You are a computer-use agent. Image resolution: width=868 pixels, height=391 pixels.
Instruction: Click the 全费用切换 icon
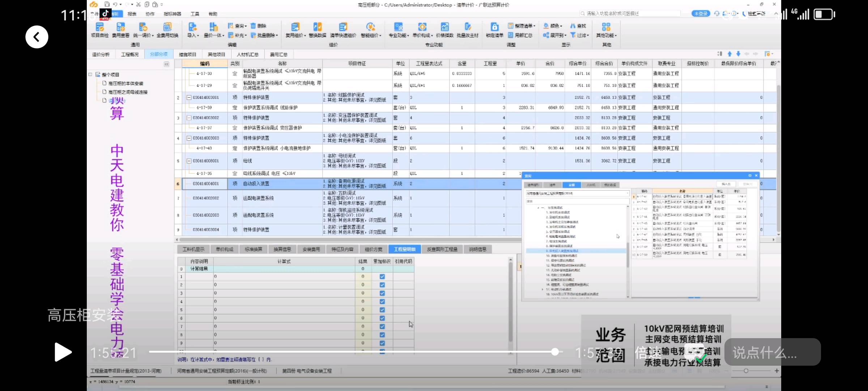[167, 27]
